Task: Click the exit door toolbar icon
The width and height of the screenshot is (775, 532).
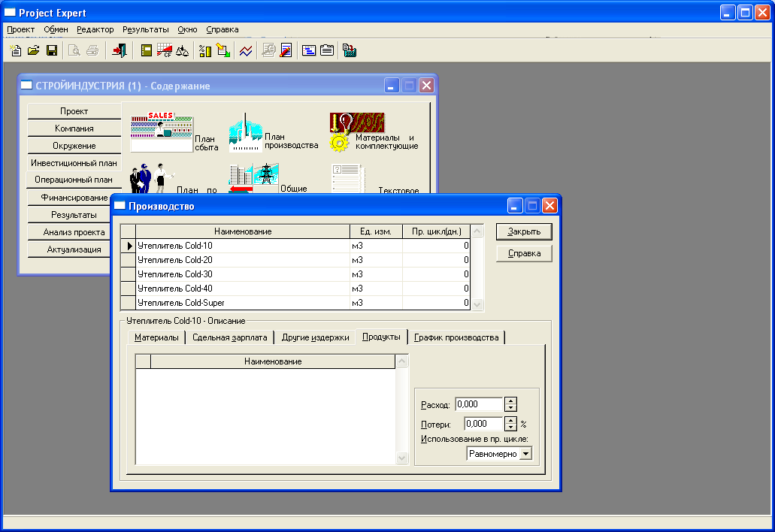Action: [x=119, y=50]
